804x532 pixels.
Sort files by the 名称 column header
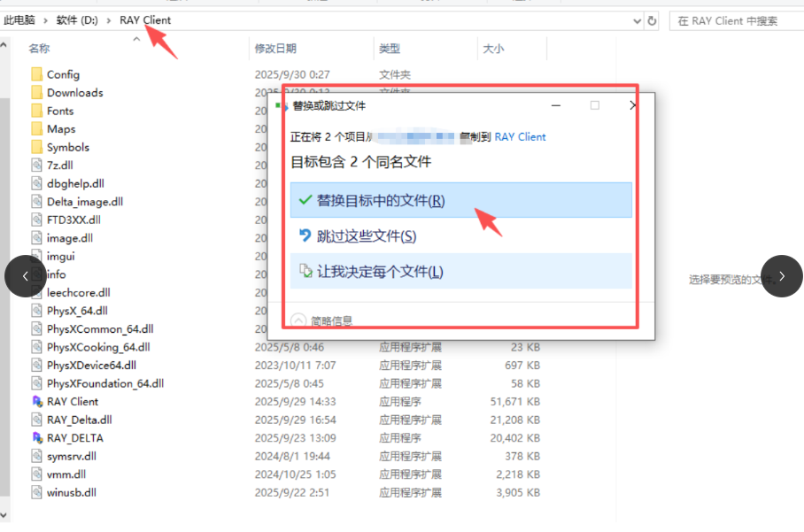pos(39,49)
